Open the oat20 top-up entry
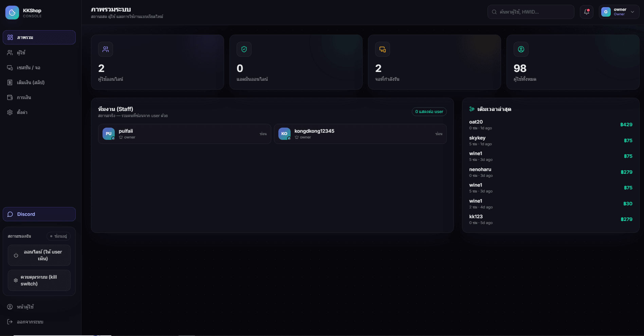Image resolution: width=644 pixels, height=336 pixels. [551, 125]
